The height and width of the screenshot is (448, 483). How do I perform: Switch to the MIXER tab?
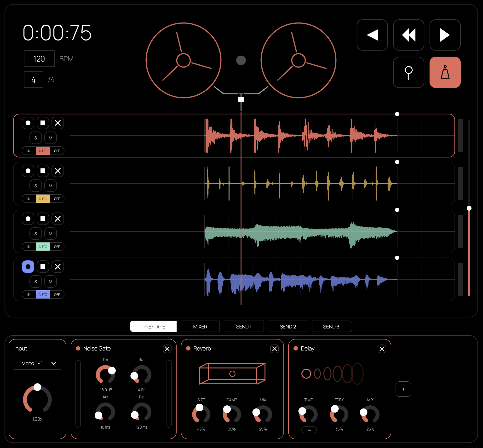(x=200, y=326)
